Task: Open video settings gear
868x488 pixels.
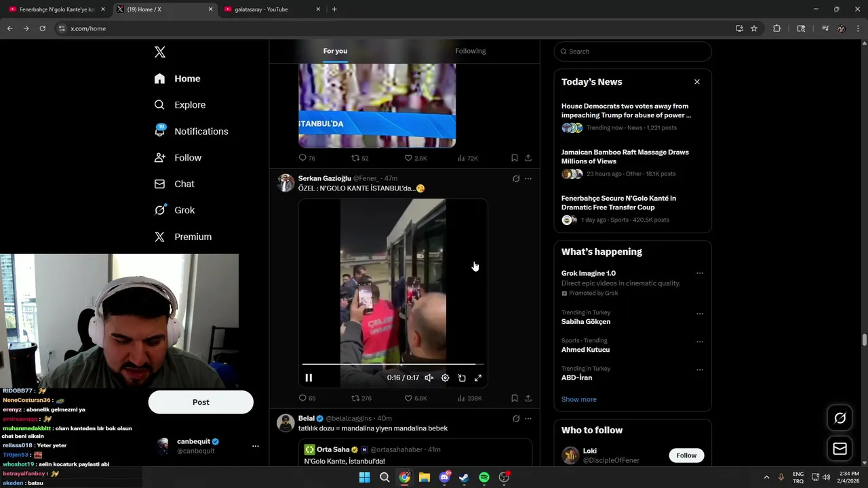Action: (445, 378)
